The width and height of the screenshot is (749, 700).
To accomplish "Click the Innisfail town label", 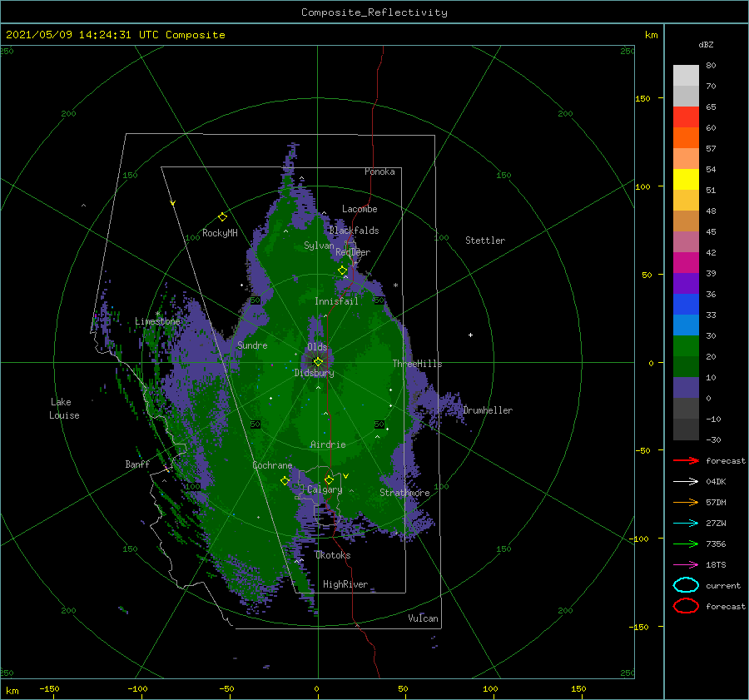I will pos(336,301).
